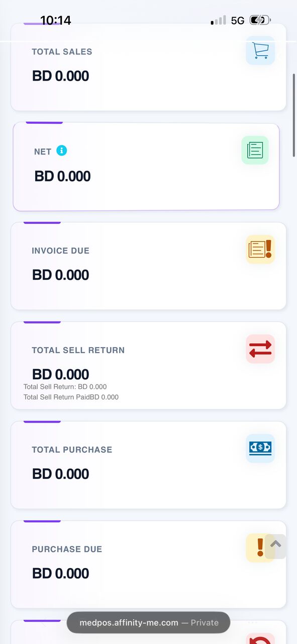The height and width of the screenshot is (644, 297).
Task: Click the 5G signal indicator
Action: point(238,21)
